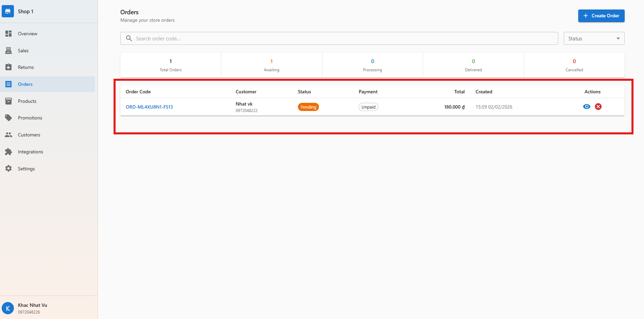Filter by Awaiting orders card

271,65
